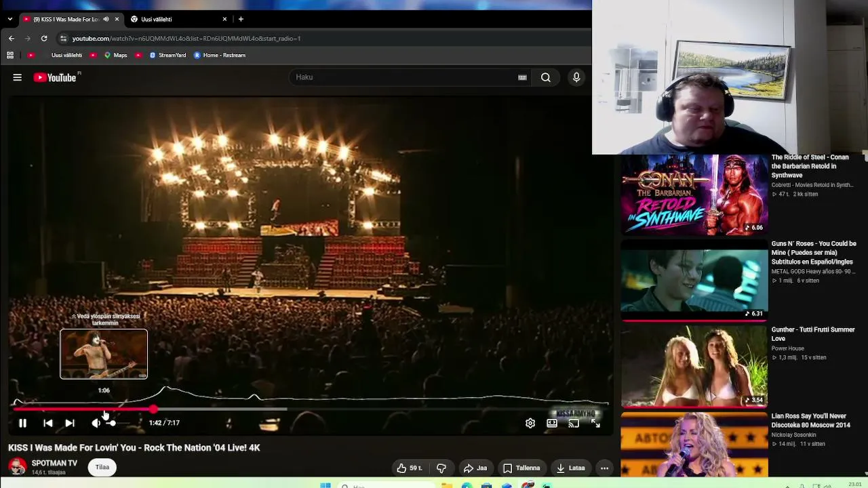Open the StreamYard bookmark
The width and height of the screenshot is (868, 488).
click(167, 55)
